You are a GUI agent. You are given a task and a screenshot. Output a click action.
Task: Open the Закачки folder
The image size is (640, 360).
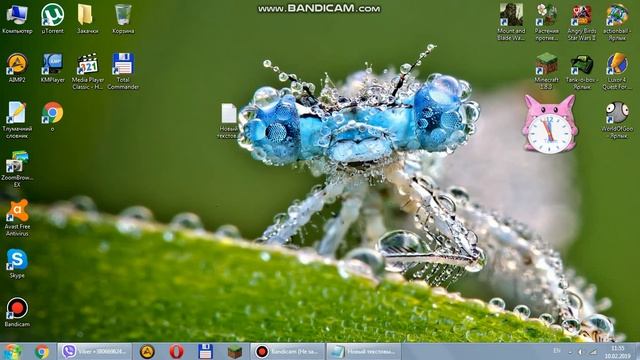(x=87, y=19)
